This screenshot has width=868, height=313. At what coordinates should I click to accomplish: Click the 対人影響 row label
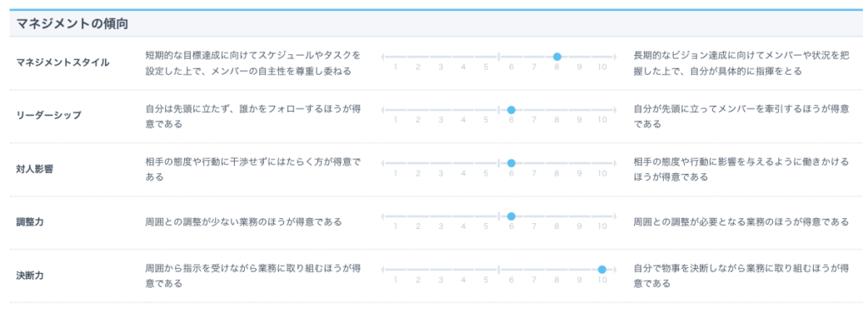pyautogui.click(x=35, y=169)
